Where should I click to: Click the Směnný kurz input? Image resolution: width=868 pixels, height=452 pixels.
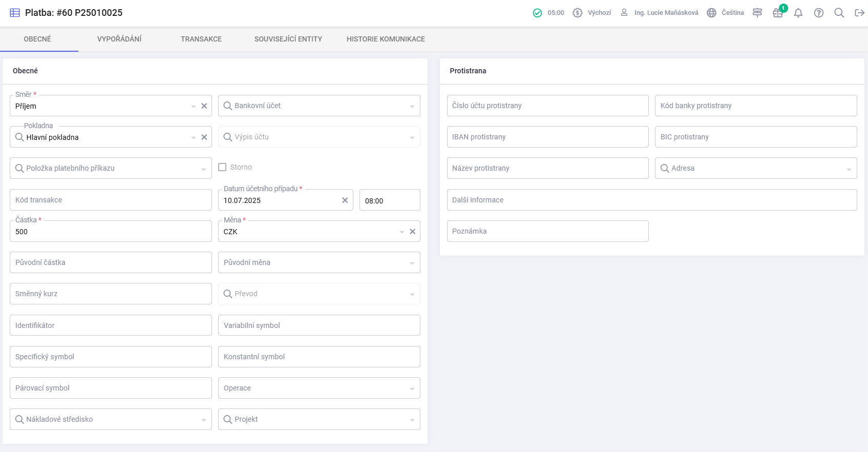tap(111, 294)
